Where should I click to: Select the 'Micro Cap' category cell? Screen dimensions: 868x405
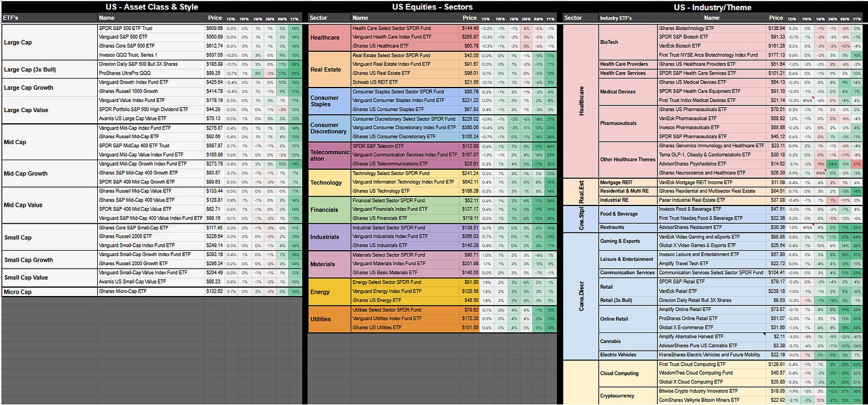pos(49,292)
